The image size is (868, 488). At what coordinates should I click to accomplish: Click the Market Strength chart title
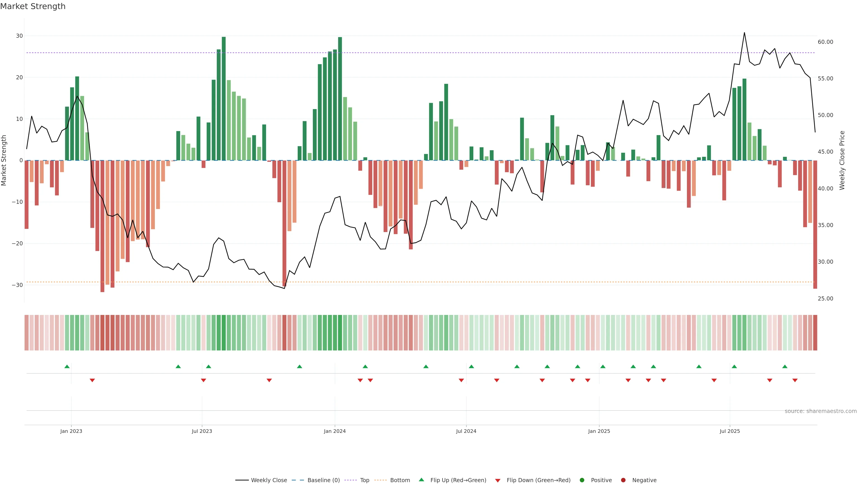pos(33,6)
